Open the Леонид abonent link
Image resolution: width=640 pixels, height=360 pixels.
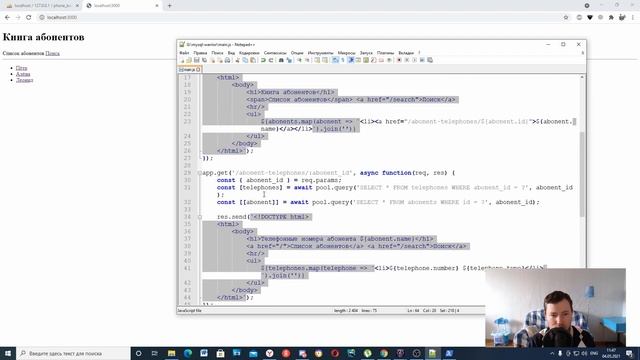pyautogui.click(x=24, y=80)
